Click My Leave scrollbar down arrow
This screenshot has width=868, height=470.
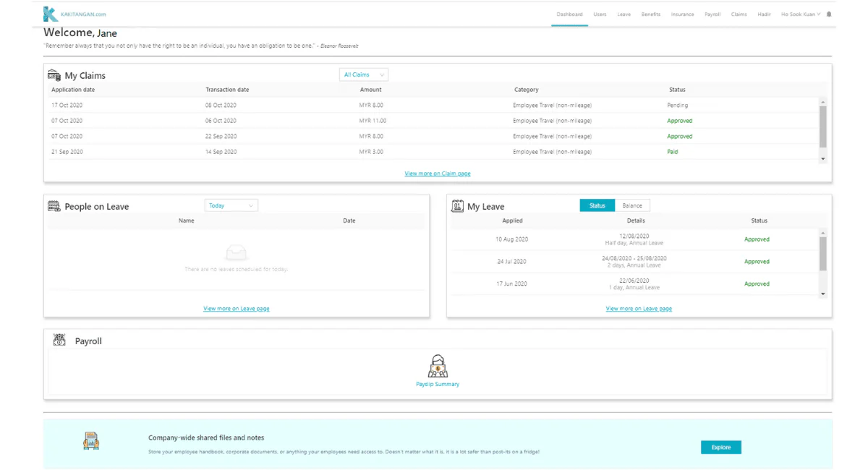click(x=823, y=294)
